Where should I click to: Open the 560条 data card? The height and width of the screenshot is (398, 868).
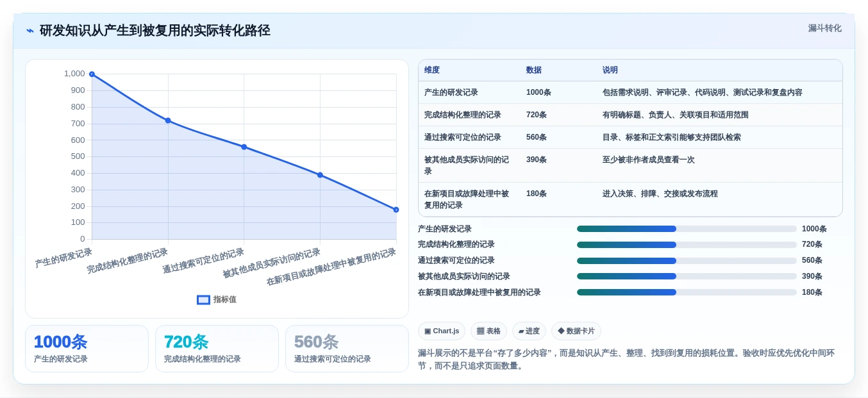coord(347,349)
